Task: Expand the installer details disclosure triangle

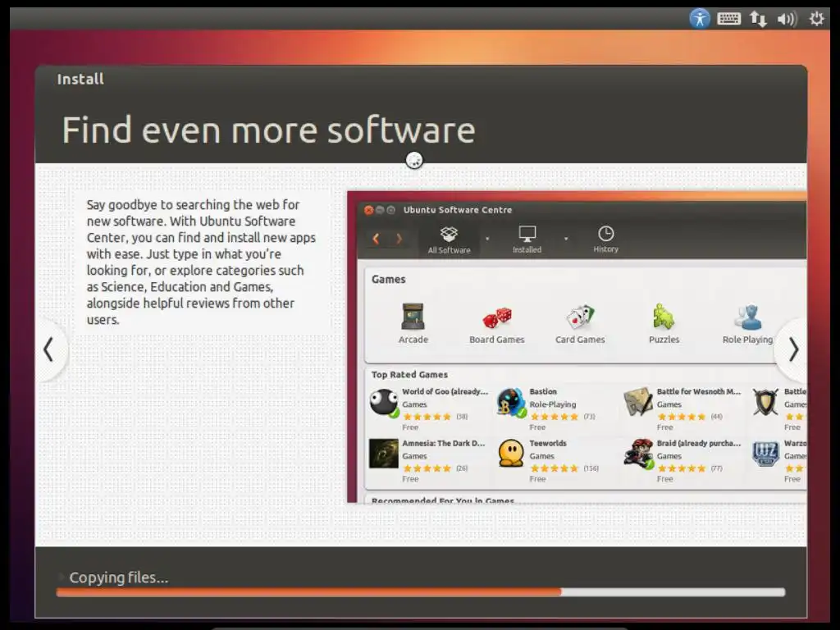Action: (61, 577)
